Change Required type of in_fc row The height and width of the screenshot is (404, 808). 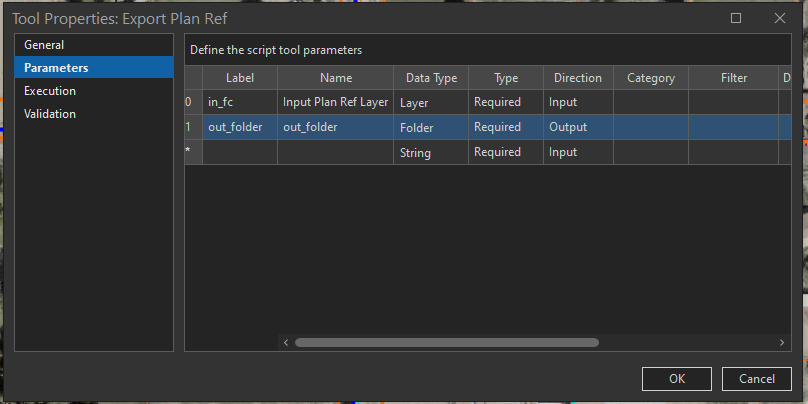[x=505, y=102]
